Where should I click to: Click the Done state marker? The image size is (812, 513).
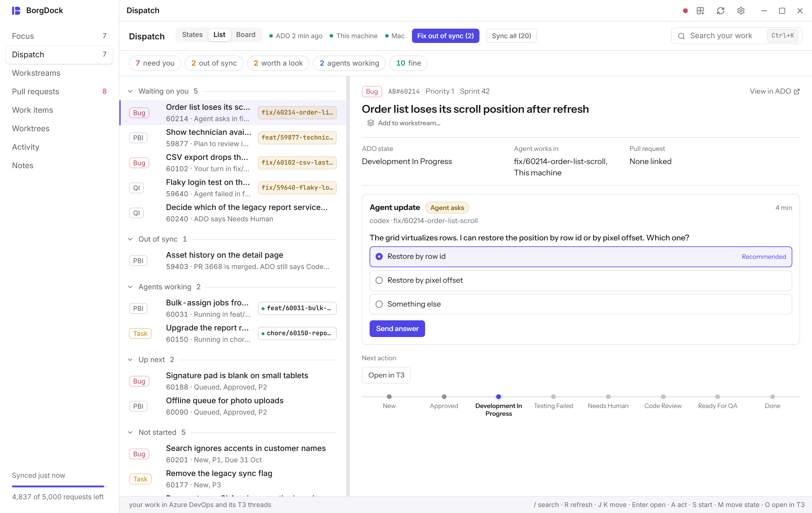tap(772, 397)
